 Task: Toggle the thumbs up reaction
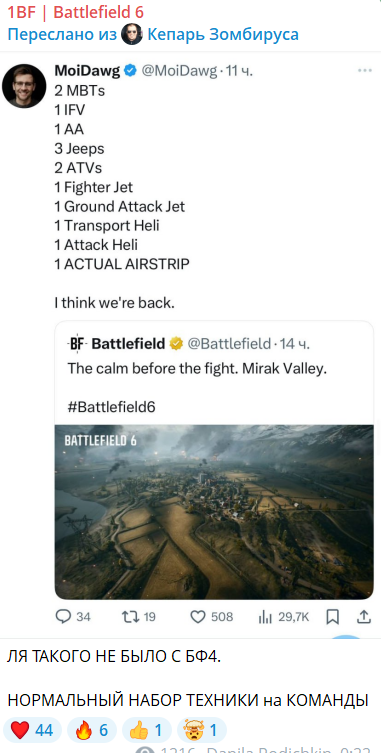click(147, 731)
